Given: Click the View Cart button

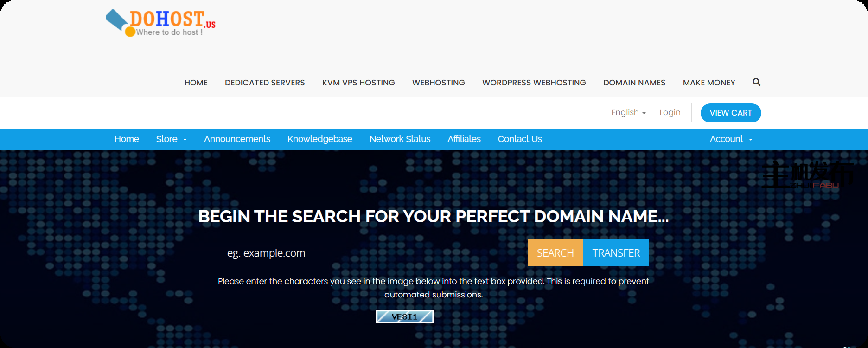Looking at the screenshot, I should click(x=730, y=113).
